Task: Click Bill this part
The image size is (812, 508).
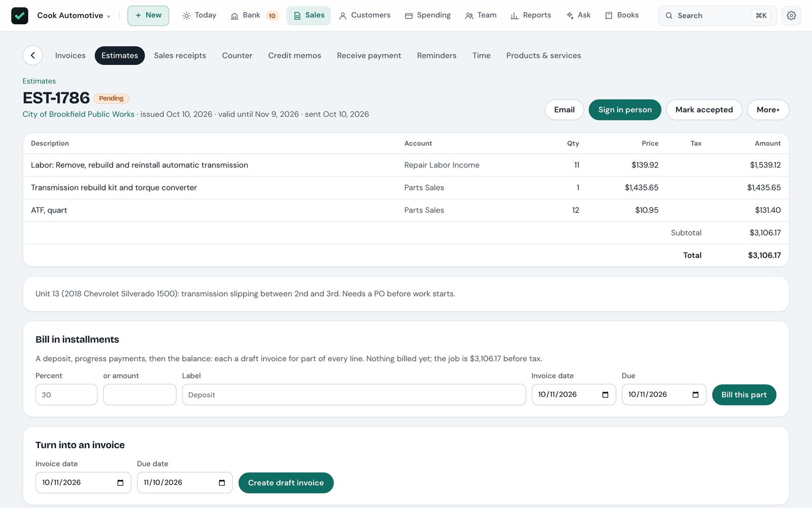Action: [x=744, y=395]
